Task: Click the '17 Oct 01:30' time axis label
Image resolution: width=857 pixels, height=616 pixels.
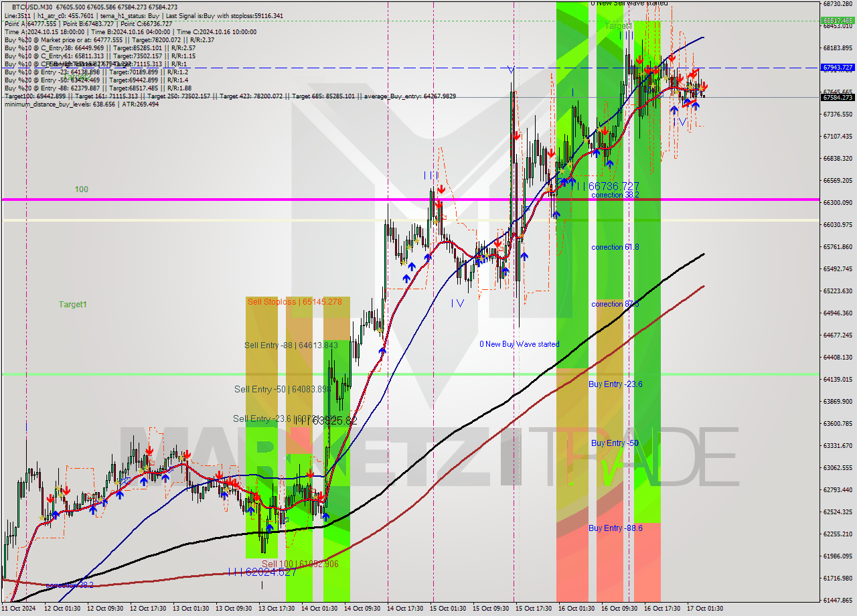Action: click(706, 609)
